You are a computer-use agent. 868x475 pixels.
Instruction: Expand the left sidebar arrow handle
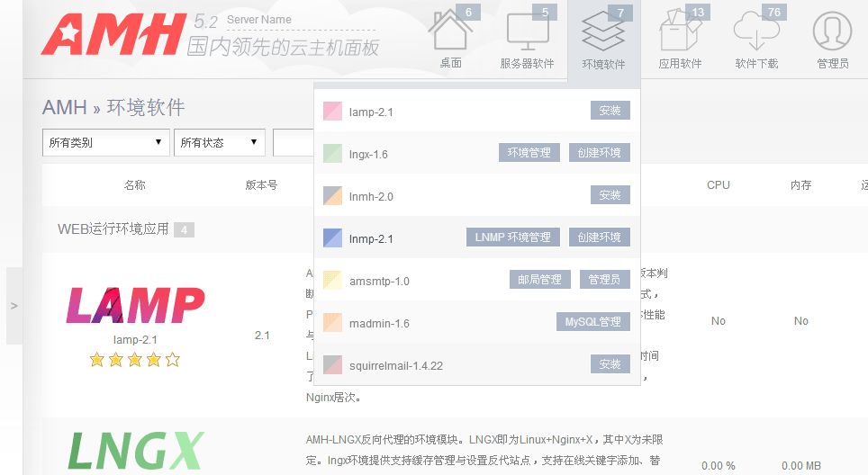tap(14, 306)
